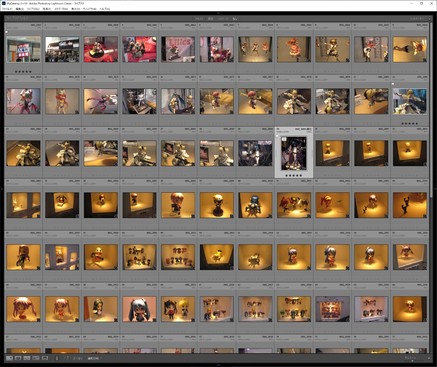Select the Painter spray can tool

click(57, 358)
